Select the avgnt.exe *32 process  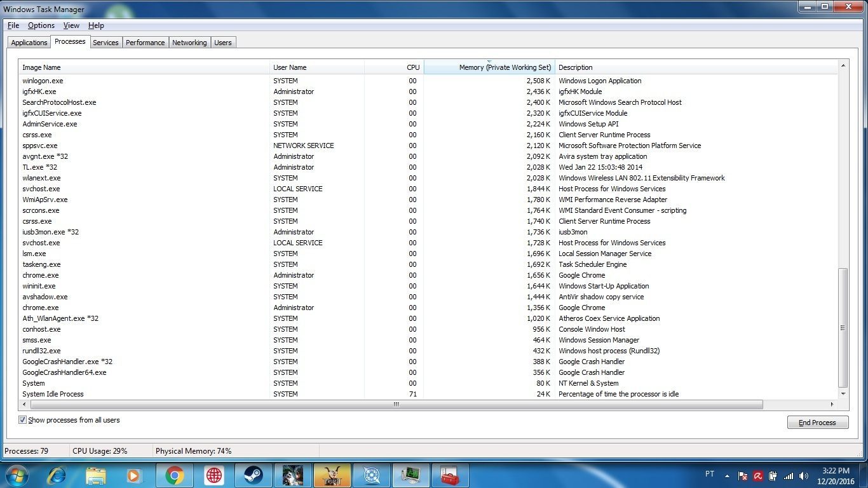pyautogui.click(x=429, y=156)
